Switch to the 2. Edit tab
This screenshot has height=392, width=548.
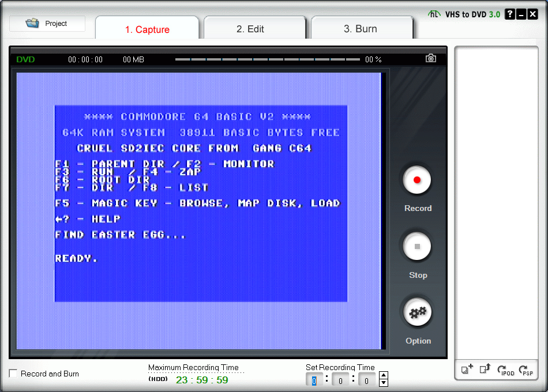255,29
